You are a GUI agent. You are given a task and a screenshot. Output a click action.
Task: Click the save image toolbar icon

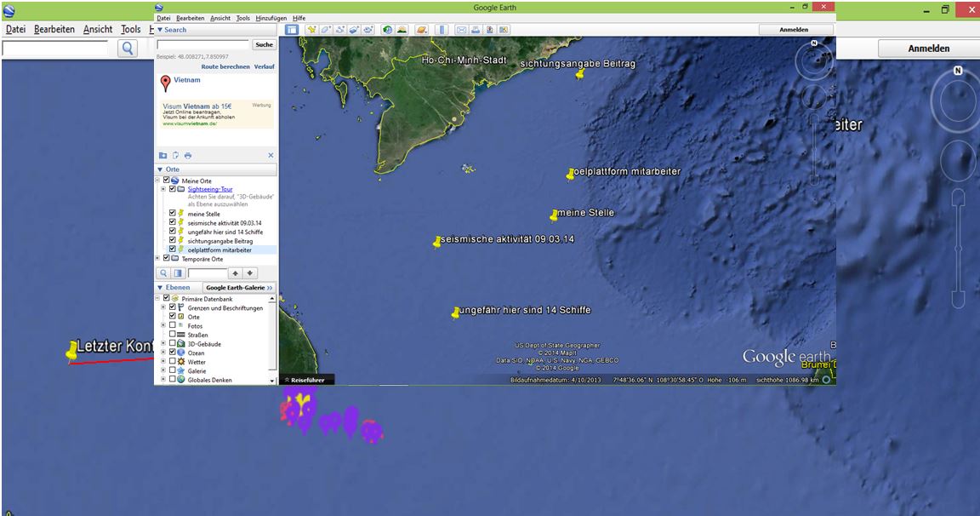(x=490, y=30)
